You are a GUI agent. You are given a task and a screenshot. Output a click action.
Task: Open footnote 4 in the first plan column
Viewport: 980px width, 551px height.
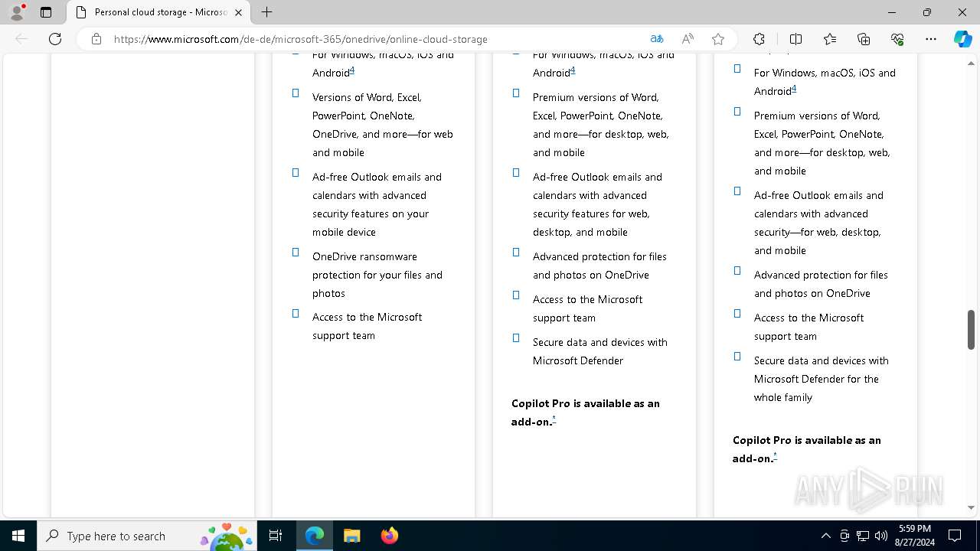[352, 70]
